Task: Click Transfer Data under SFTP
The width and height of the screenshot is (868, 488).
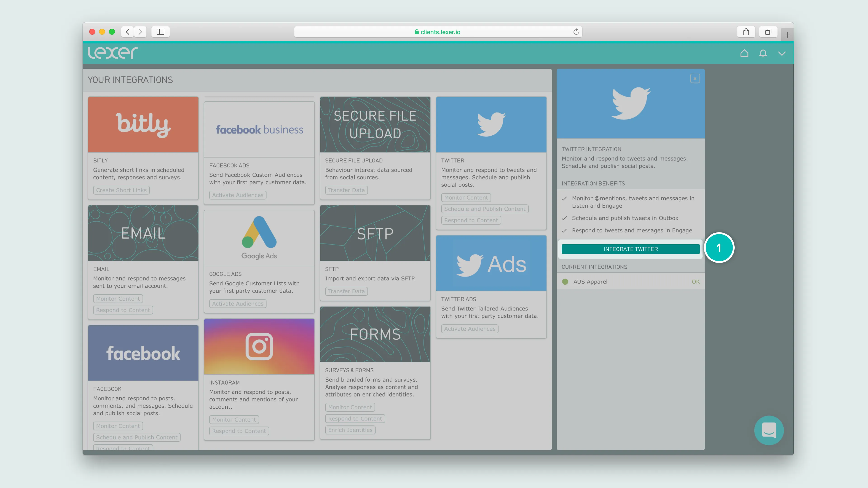Action: (346, 291)
